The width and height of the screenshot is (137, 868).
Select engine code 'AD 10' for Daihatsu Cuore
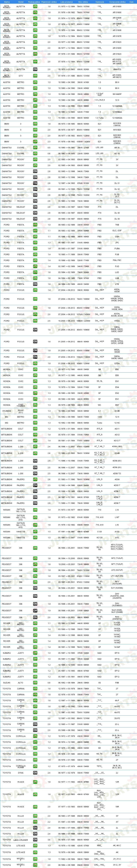click(x=117, y=154)
